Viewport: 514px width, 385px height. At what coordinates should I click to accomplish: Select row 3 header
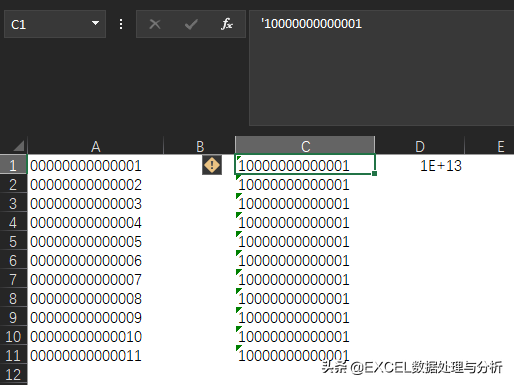[13, 203]
